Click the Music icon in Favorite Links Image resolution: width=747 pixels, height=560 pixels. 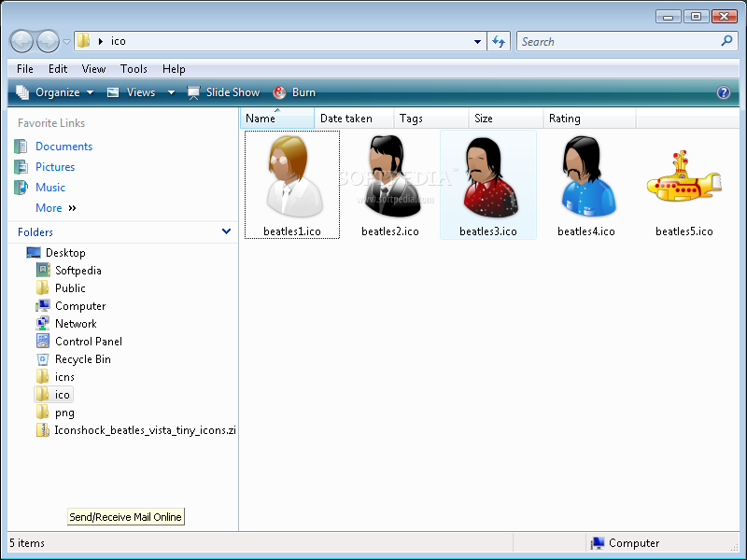[21, 188]
